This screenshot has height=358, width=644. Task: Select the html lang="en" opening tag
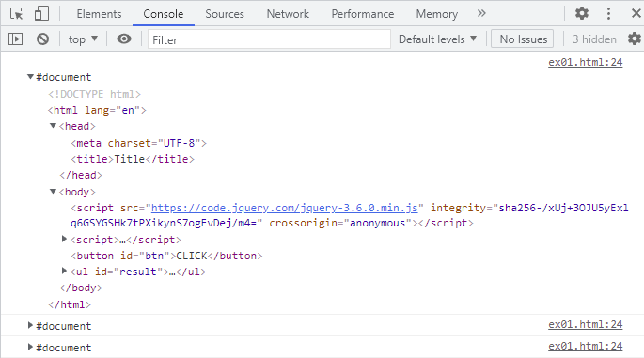point(97,111)
